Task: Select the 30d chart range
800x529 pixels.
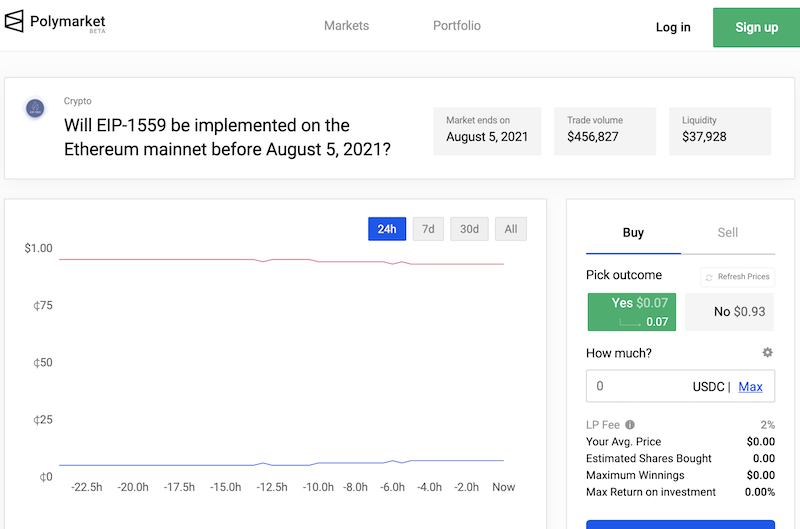Action: point(469,229)
